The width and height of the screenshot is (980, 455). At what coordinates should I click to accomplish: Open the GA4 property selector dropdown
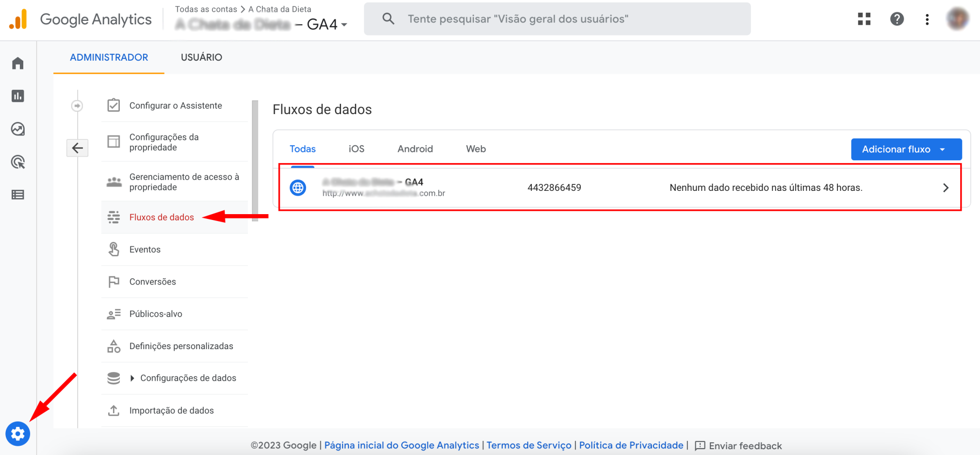click(x=344, y=24)
